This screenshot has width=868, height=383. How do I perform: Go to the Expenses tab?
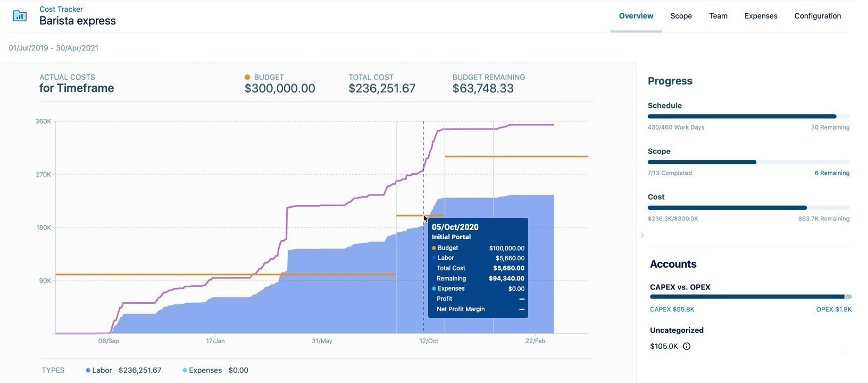point(761,16)
